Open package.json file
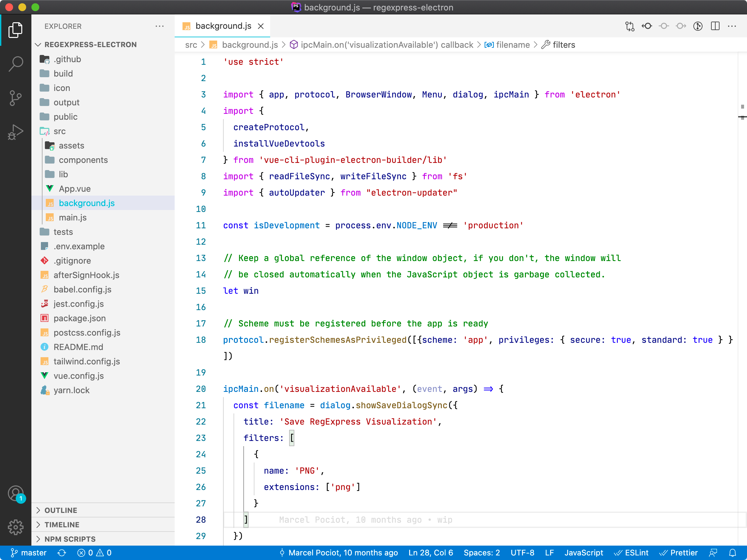 pyautogui.click(x=103, y=318)
